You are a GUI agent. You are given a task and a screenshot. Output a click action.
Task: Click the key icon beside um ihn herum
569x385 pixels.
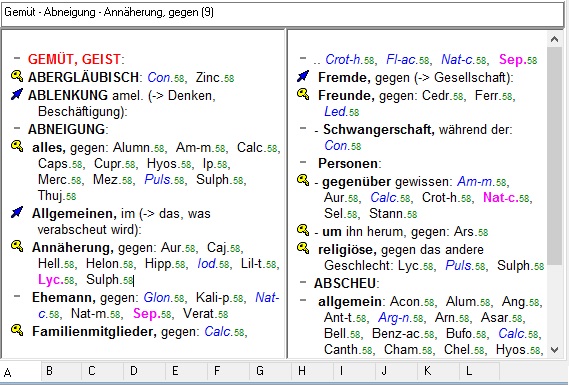[x=303, y=230]
